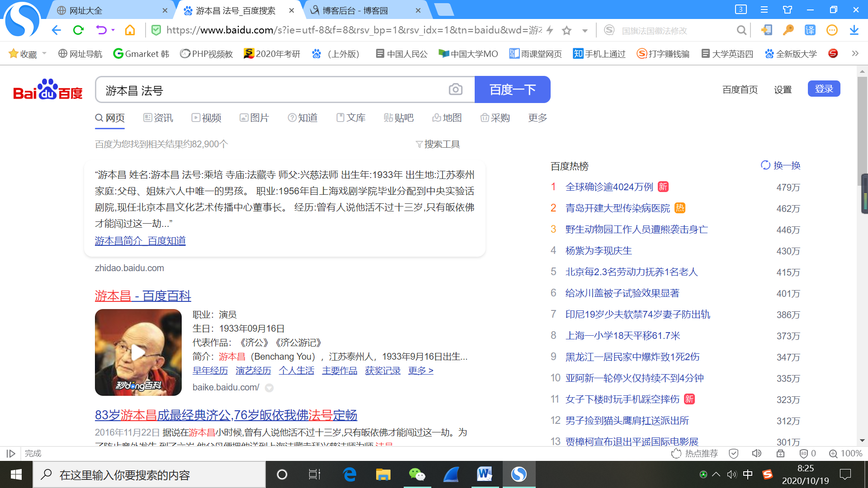Image resolution: width=868 pixels, height=488 pixels.
Task: Click the home page icon
Action: pyautogui.click(x=130, y=30)
